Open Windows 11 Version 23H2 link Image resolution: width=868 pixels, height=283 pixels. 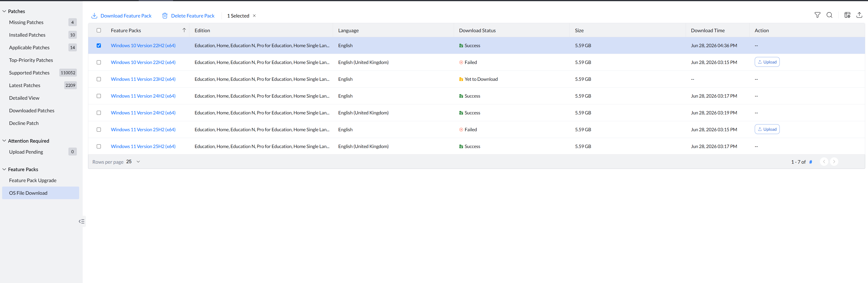click(143, 79)
